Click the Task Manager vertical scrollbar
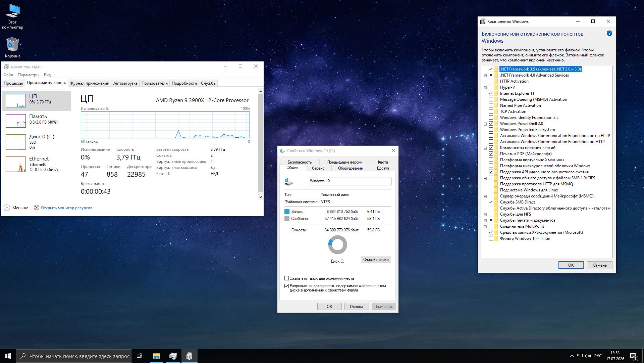 [x=261, y=144]
